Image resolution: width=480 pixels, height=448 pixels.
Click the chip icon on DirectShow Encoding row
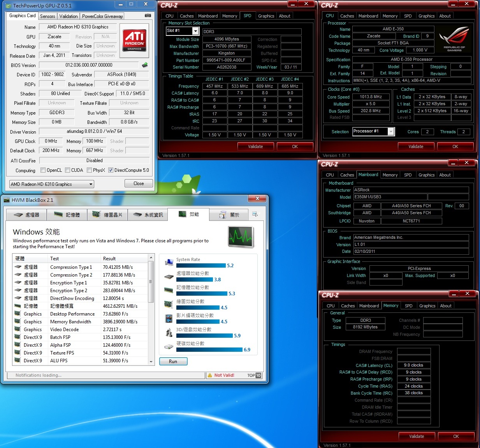pos(18,298)
